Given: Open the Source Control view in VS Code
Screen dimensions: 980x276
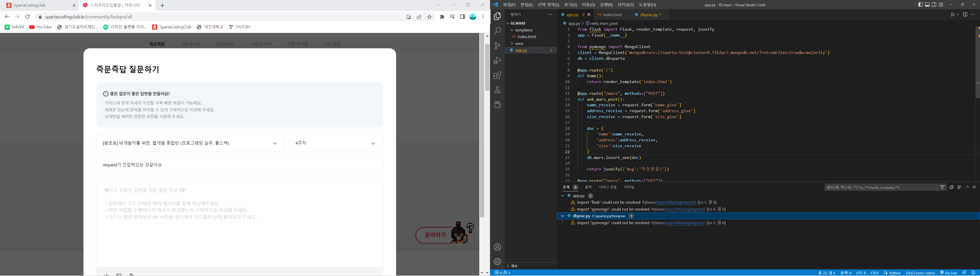Looking at the screenshot, I should click(x=497, y=46).
